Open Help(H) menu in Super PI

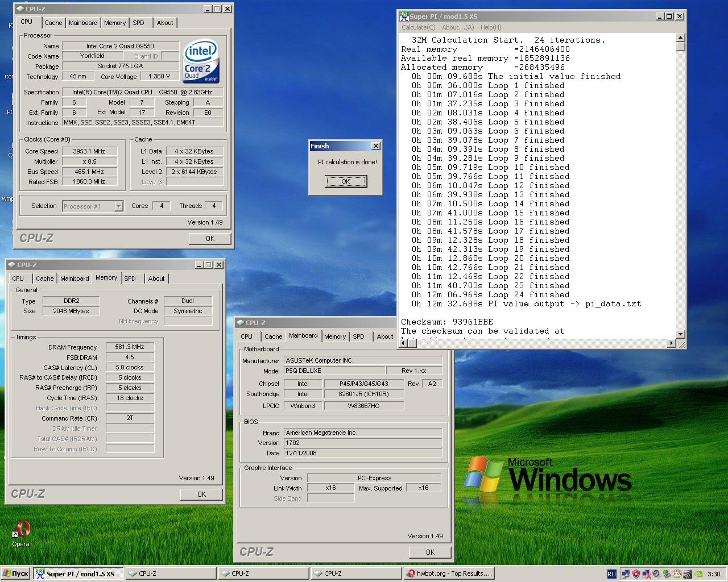point(491,27)
